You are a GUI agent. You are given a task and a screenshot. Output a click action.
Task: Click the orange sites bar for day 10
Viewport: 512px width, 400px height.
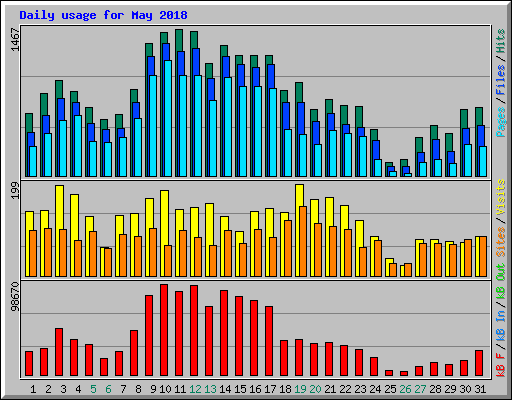pyautogui.click(x=168, y=261)
